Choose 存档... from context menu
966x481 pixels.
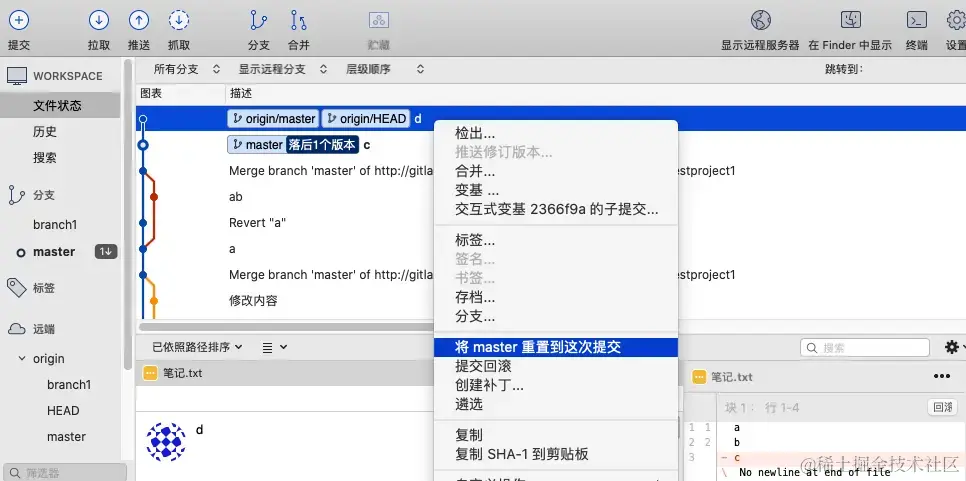(x=556, y=298)
